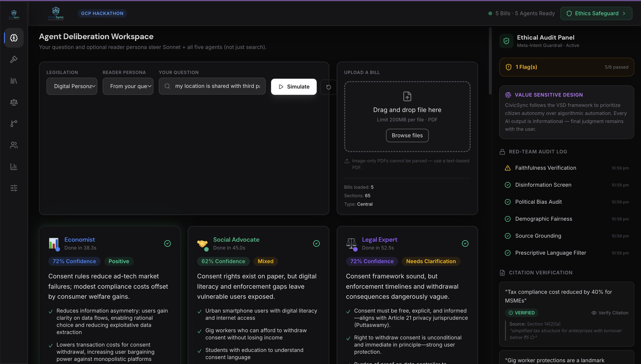Open the bar chart sidebar icon
Viewport: 641px width, 364px height.
[x=14, y=167]
